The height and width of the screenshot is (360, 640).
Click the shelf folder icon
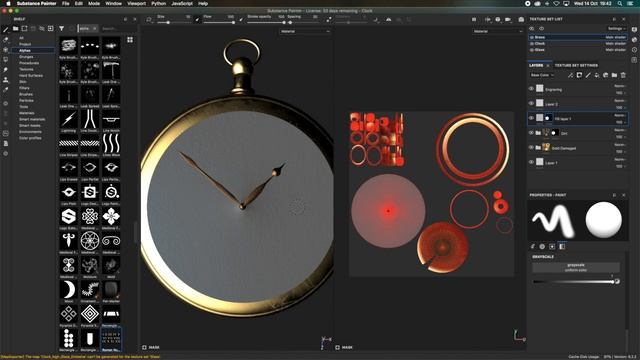(x=16, y=29)
